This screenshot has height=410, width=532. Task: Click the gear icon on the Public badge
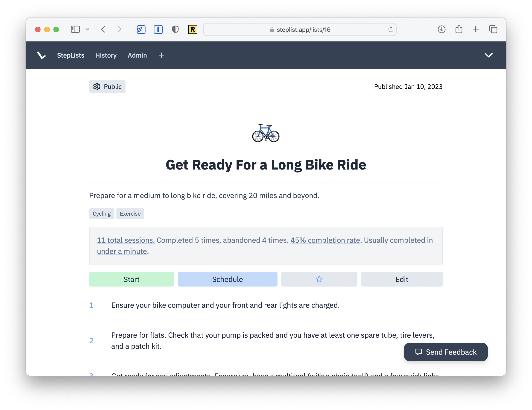[x=97, y=86]
